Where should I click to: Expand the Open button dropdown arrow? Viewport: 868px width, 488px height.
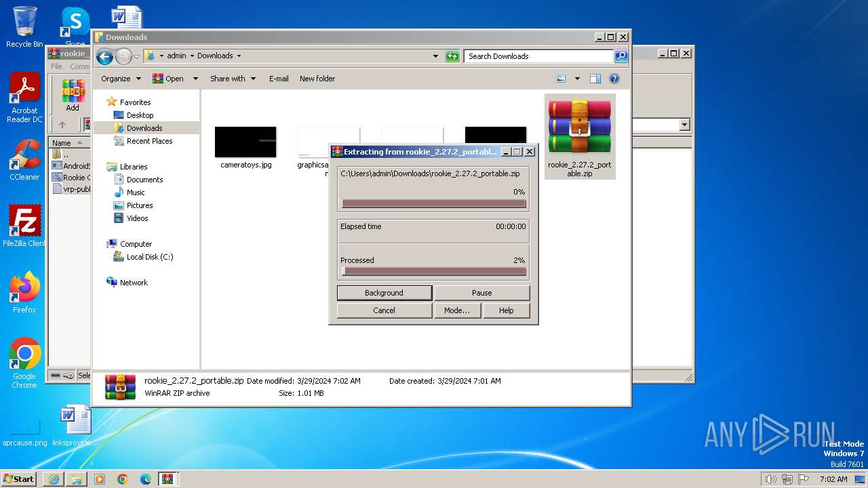[x=195, y=79]
